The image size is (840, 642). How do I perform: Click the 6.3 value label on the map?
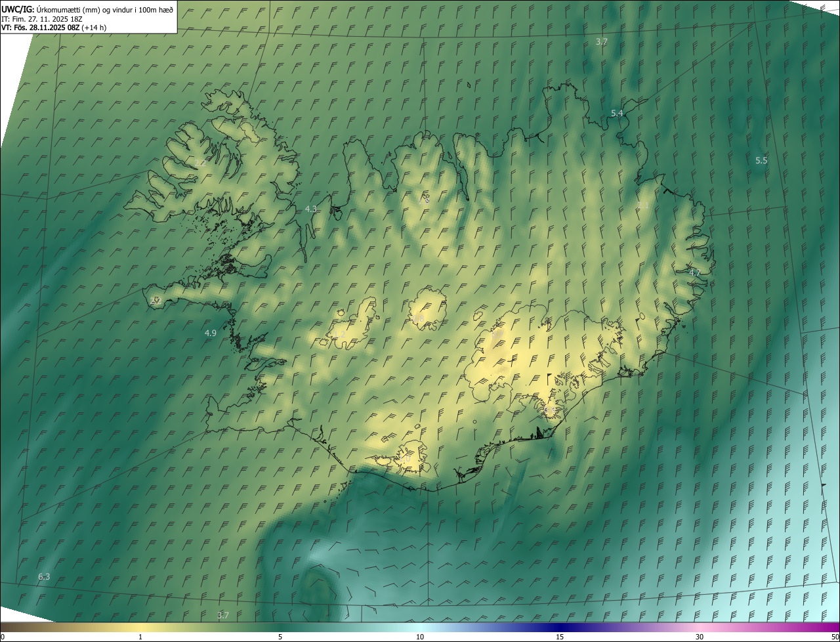[x=44, y=577]
